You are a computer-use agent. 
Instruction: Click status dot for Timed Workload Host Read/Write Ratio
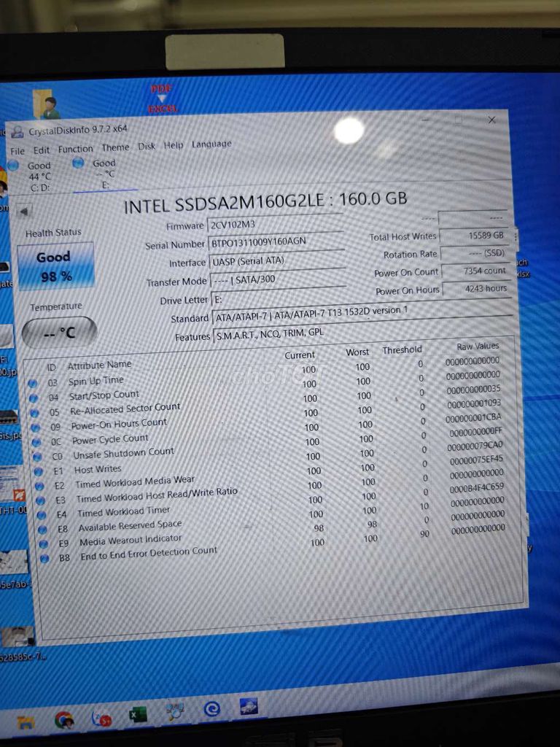(41, 500)
